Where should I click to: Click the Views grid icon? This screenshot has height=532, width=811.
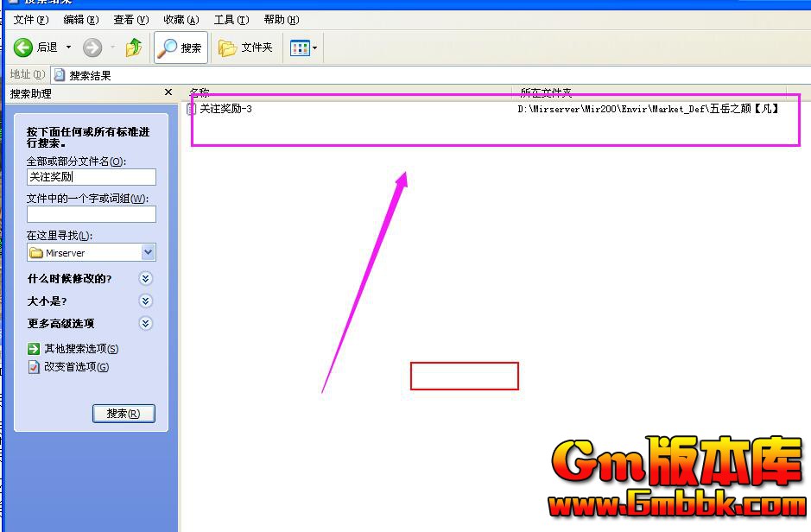pos(300,47)
